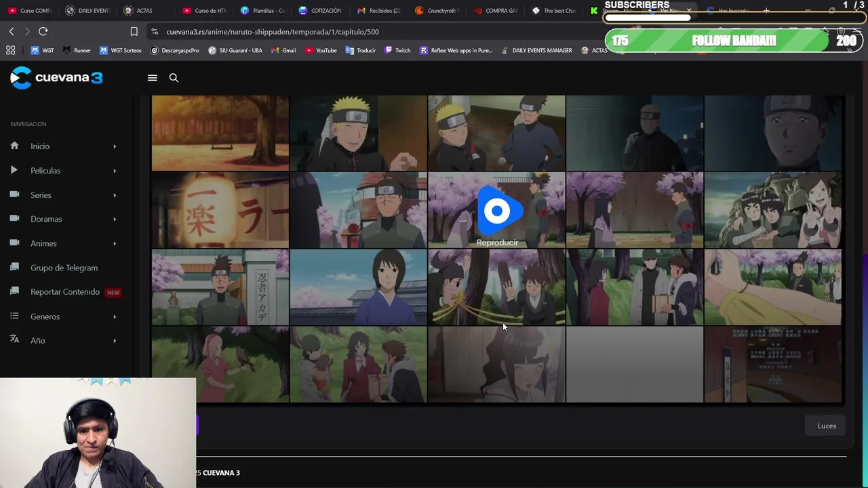Image resolution: width=868 pixels, height=488 pixels.
Task: Open the site search magnifier icon
Action: [x=174, y=78]
